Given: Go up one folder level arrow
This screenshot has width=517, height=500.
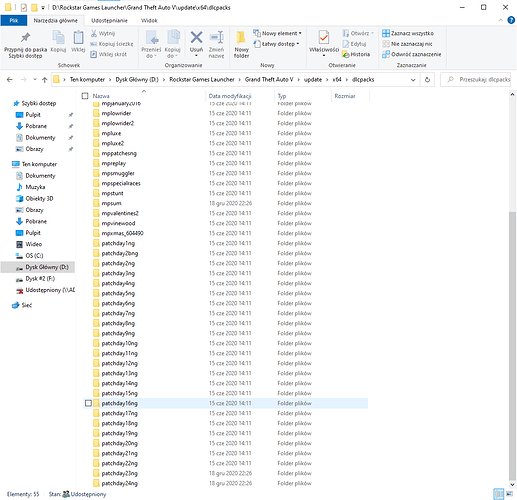Looking at the screenshot, I should coord(44,80).
